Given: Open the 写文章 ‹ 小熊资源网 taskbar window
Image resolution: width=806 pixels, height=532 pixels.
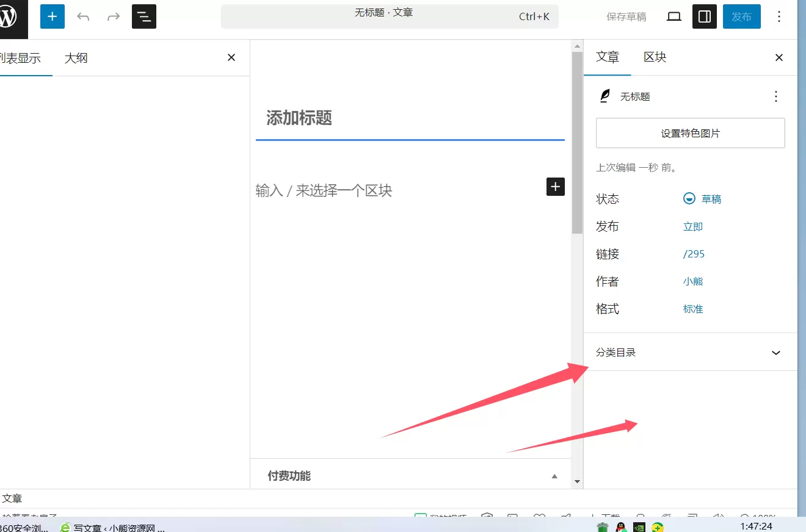Looking at the screenshot, I should tap(113, 528).
